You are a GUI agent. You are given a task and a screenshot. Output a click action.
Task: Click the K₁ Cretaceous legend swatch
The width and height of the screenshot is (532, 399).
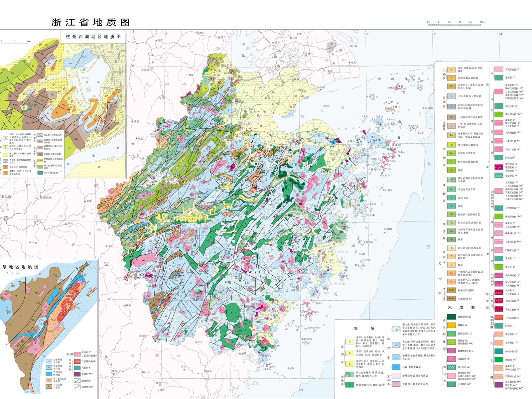click(x=349, y=385)
